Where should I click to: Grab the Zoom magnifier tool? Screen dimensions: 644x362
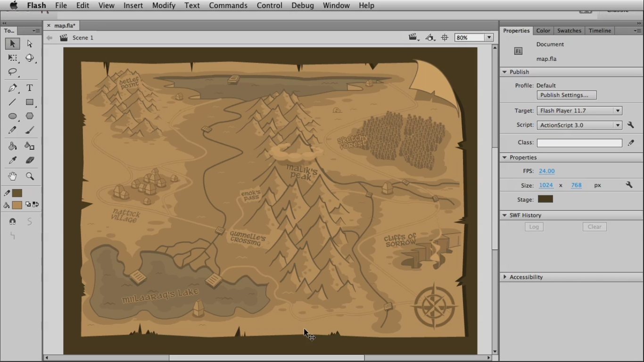pyautogui.click(x=29, y=176)
